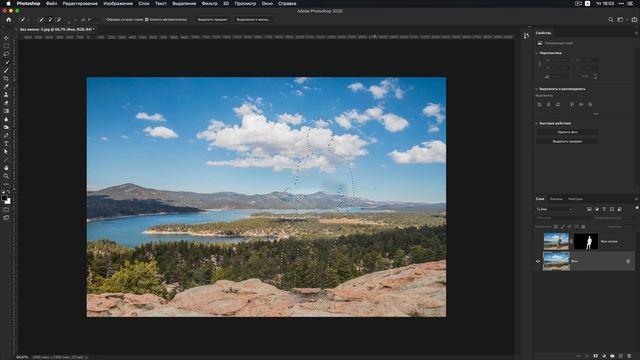Screen dimensions: 640x360
Task: Select the Eraser tool
Action: click(x=6, y=103)
